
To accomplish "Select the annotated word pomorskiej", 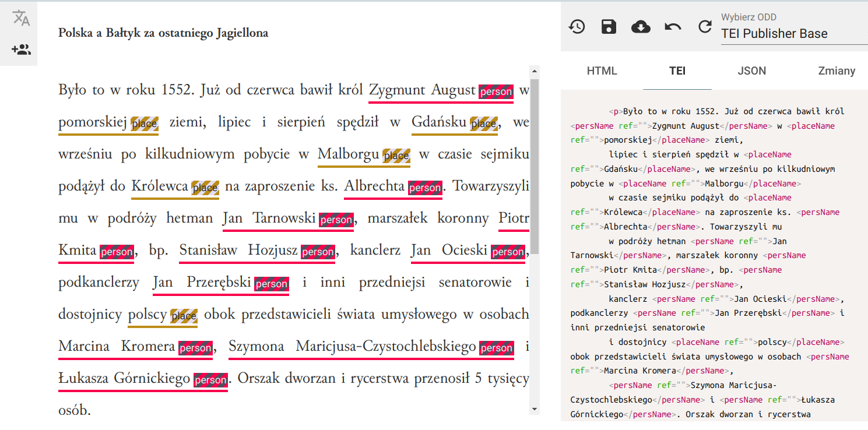I will [93, 122].
